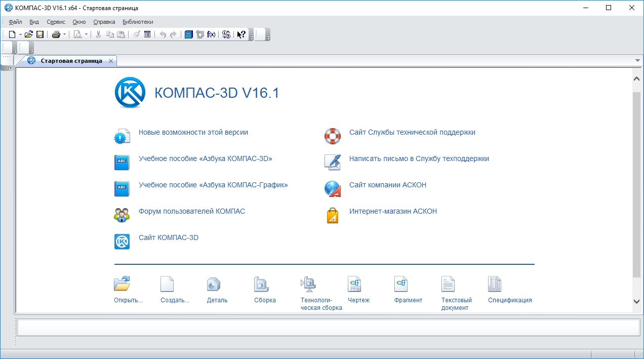
Task: Open the Сервис menu
Action: coord(56,22)
